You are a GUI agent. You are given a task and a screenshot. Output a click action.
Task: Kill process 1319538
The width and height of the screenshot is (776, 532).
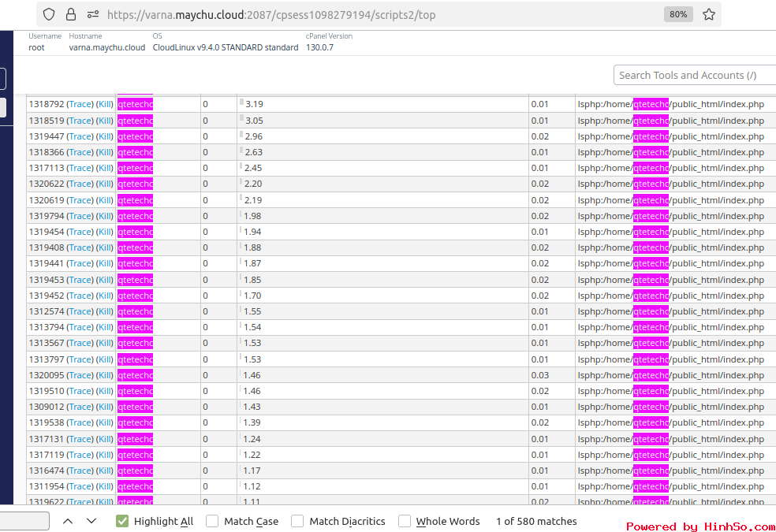coord(104,422)
